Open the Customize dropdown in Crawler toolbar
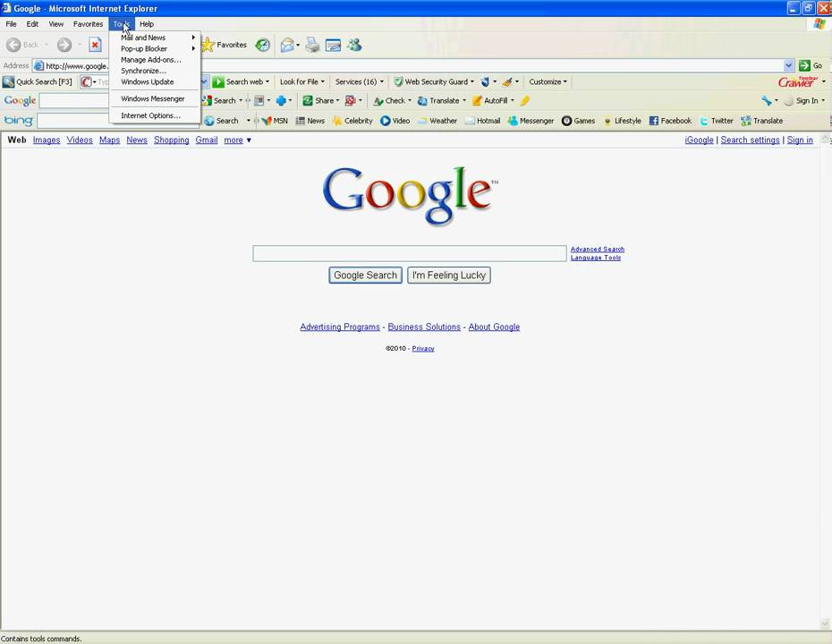 coord(548,81)
